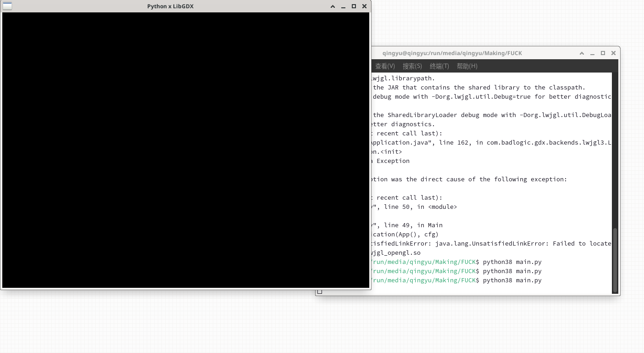Maximize the Python x LibGDX window
The height and width of the screenshot is (353, 644).
click(354, 6)
